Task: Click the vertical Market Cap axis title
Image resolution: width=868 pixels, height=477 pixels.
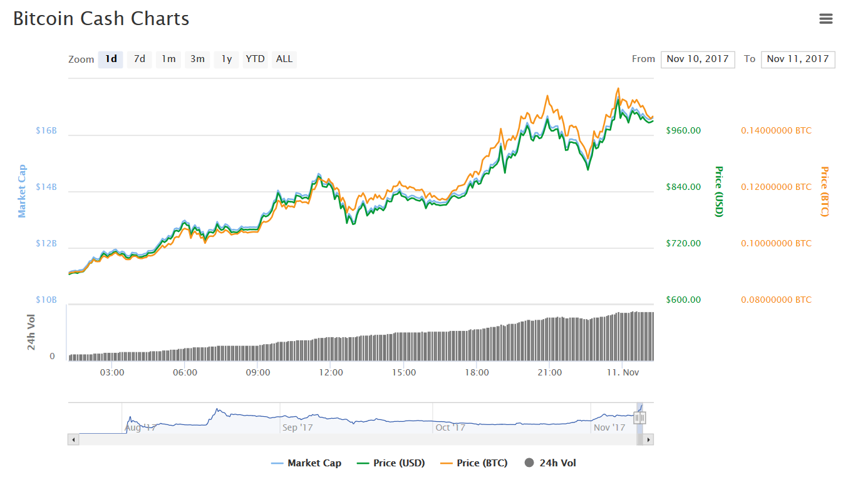Action: [x=22, y=191]
